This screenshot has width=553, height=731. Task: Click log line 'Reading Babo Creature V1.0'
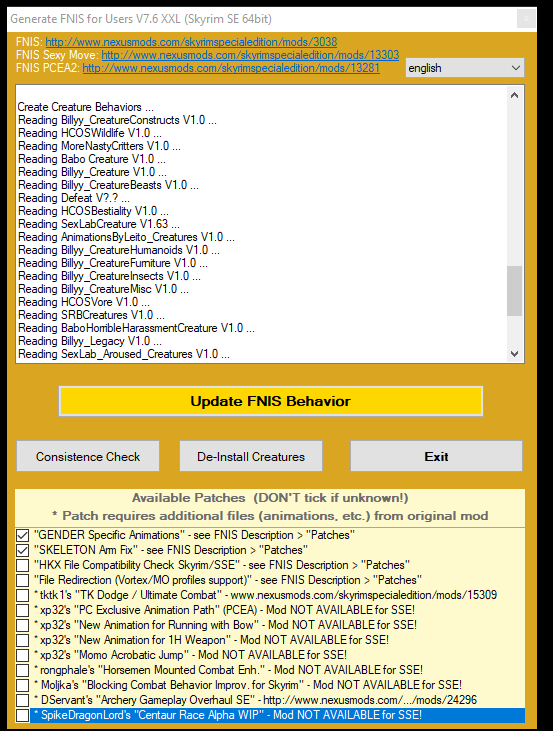pos(91,159)
